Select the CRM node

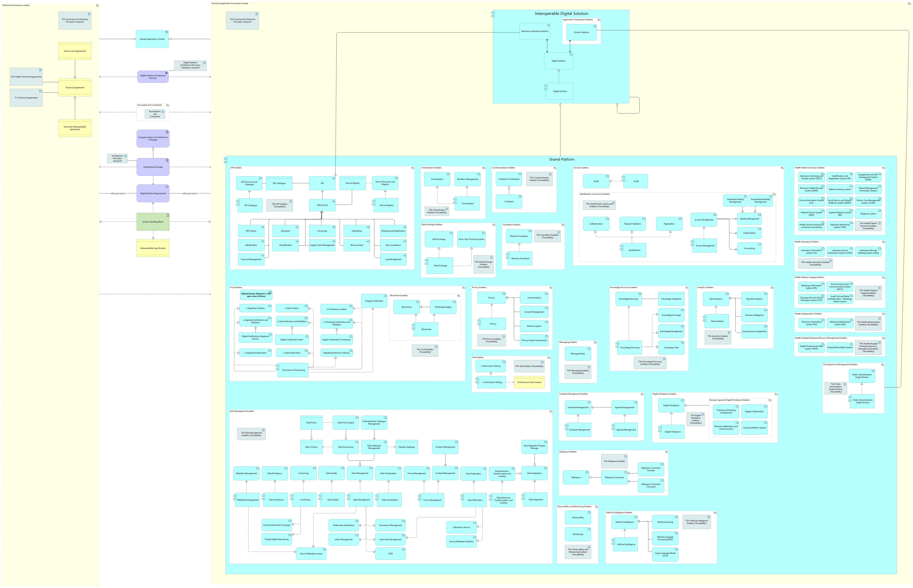[x=390, y=554]
